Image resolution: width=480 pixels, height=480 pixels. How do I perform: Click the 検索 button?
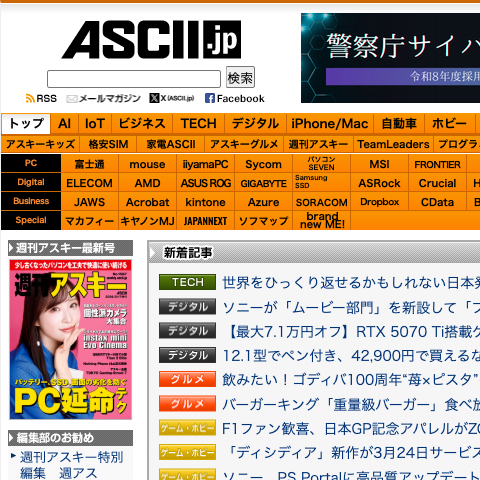click(240, 77)
